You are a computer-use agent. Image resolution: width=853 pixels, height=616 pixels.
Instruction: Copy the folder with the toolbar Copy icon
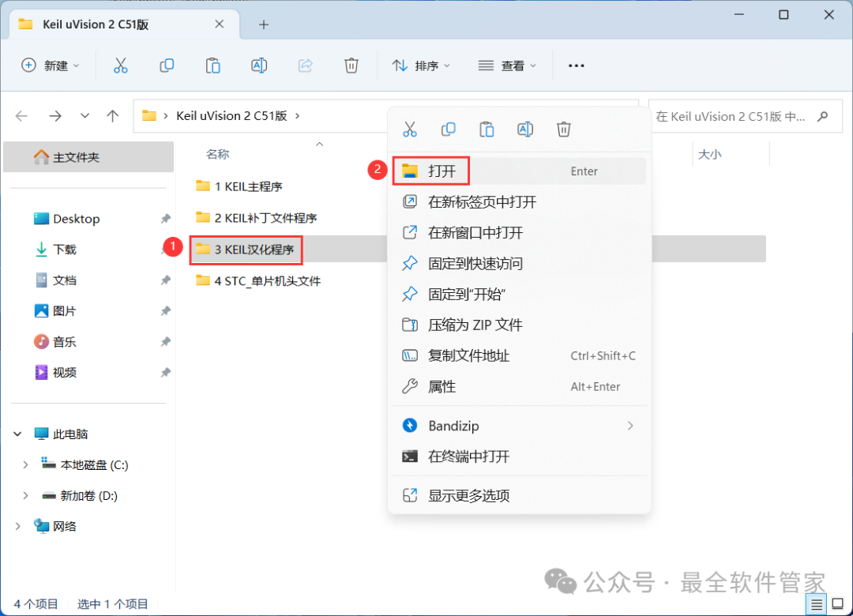167,66
